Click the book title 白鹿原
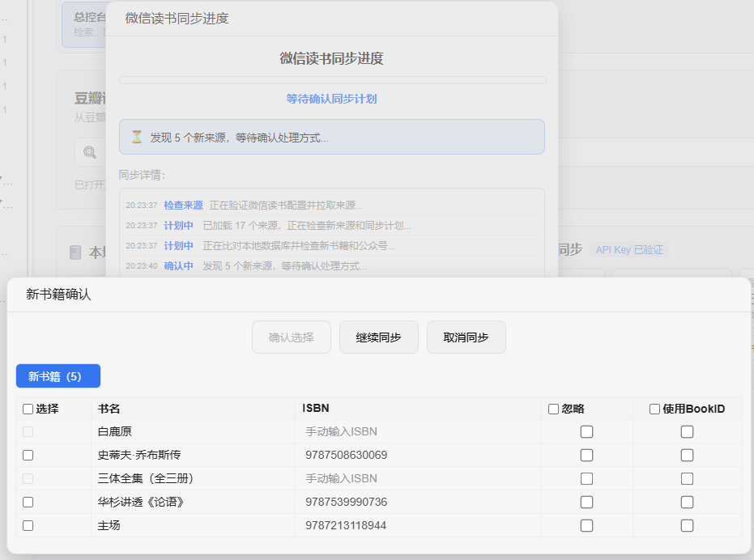 pos(114,431)
